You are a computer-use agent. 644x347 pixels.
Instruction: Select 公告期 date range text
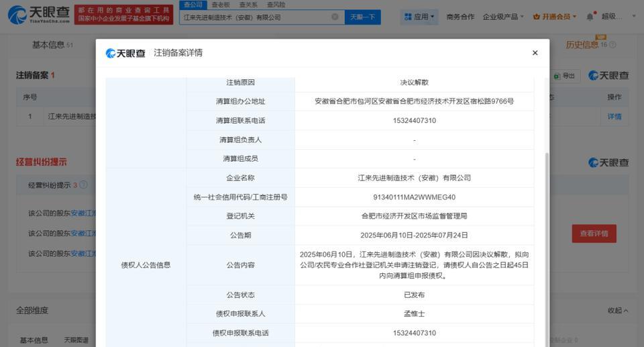click(414, 235)
